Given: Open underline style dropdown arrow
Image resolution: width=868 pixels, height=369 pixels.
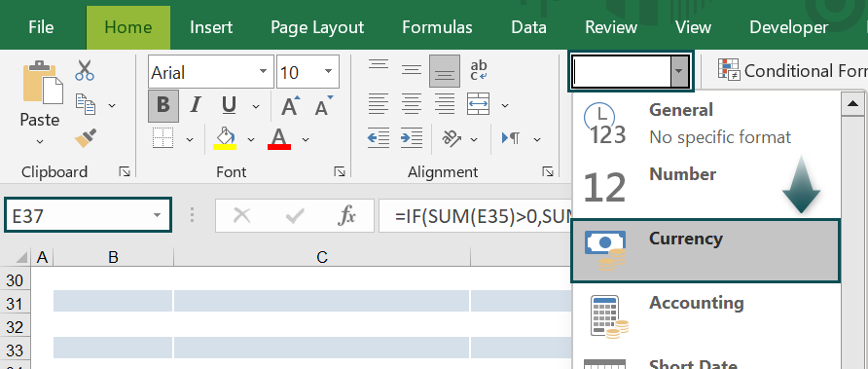Looking at the screenshot, I should (256, 106).
